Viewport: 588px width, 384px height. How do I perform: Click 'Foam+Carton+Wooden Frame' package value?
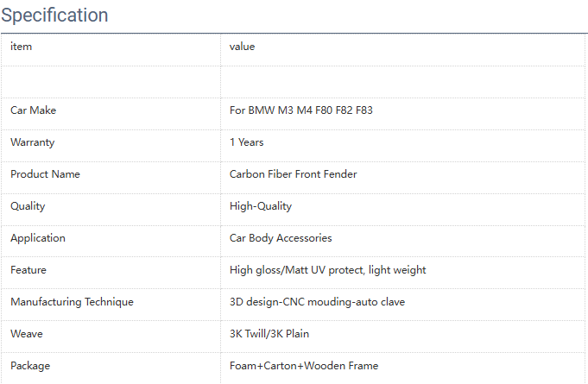point(304,366)
